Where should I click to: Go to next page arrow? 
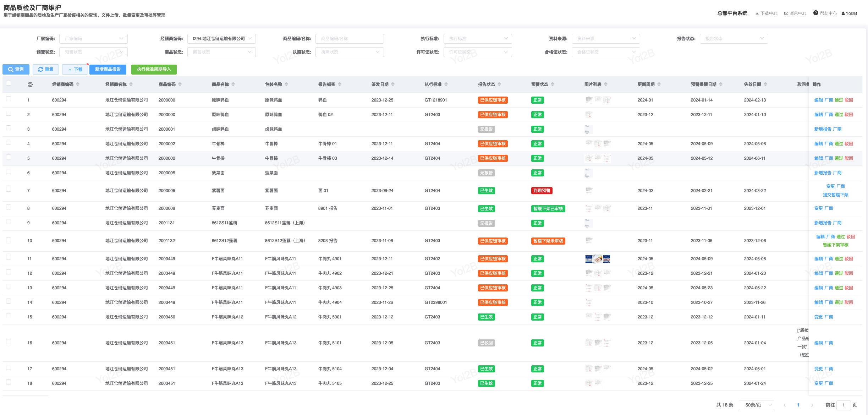pyautogui.click(x=812, y=405)
